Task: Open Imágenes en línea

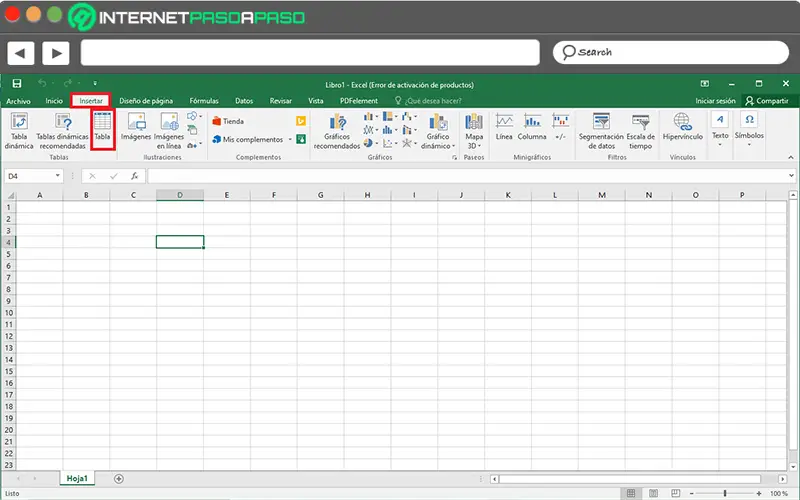Action: [x=169, y=131]
